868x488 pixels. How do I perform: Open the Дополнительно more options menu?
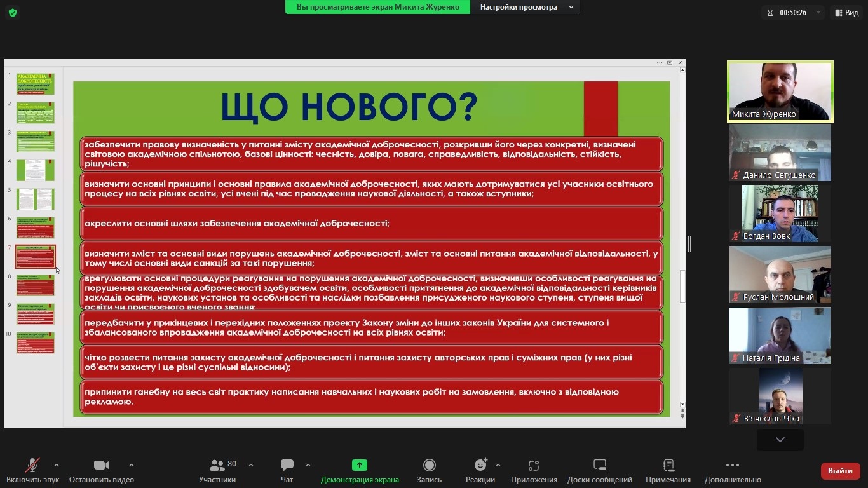[x=732, y=470]
